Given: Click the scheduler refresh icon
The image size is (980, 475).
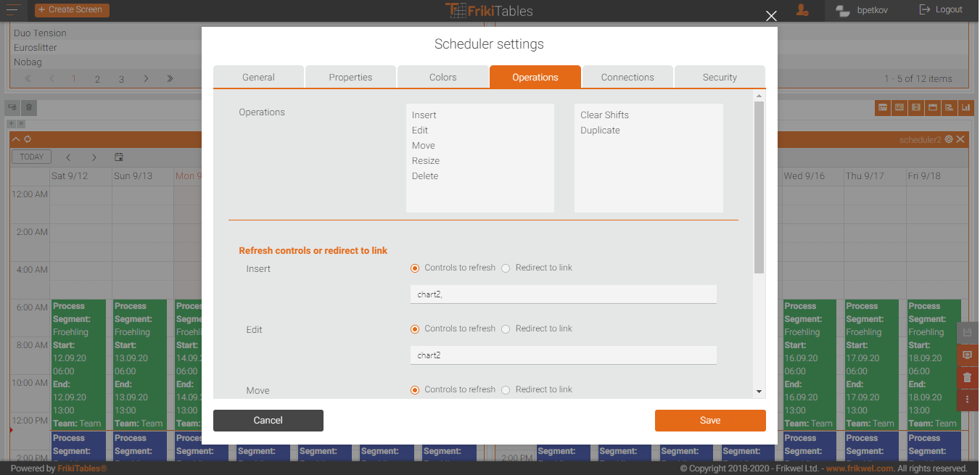Looking at the screenshot, I should 28,139.
